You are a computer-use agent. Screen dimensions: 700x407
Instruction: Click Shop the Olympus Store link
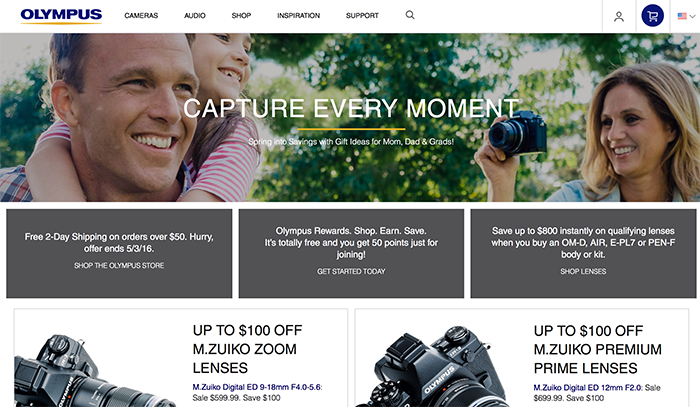119,266
